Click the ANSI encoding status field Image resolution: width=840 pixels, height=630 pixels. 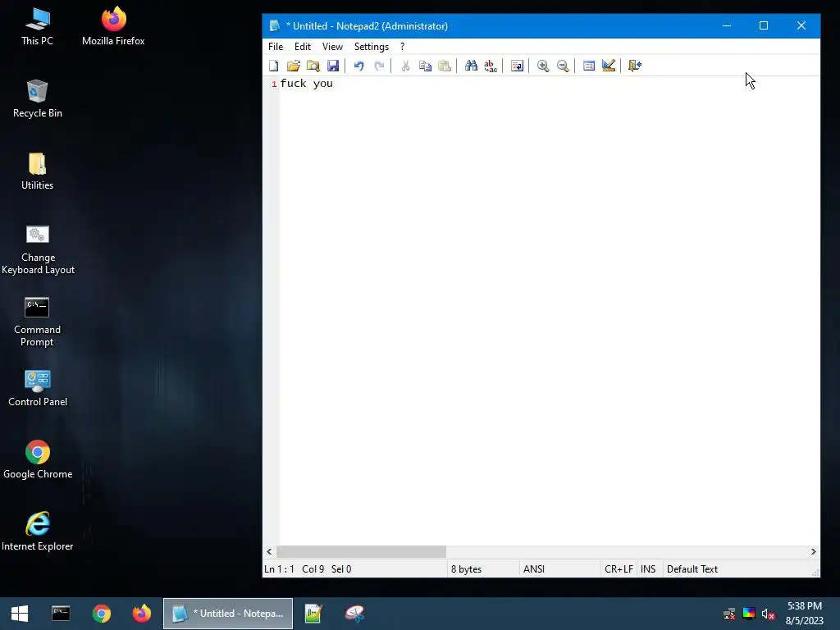click(x=533, y=569)
